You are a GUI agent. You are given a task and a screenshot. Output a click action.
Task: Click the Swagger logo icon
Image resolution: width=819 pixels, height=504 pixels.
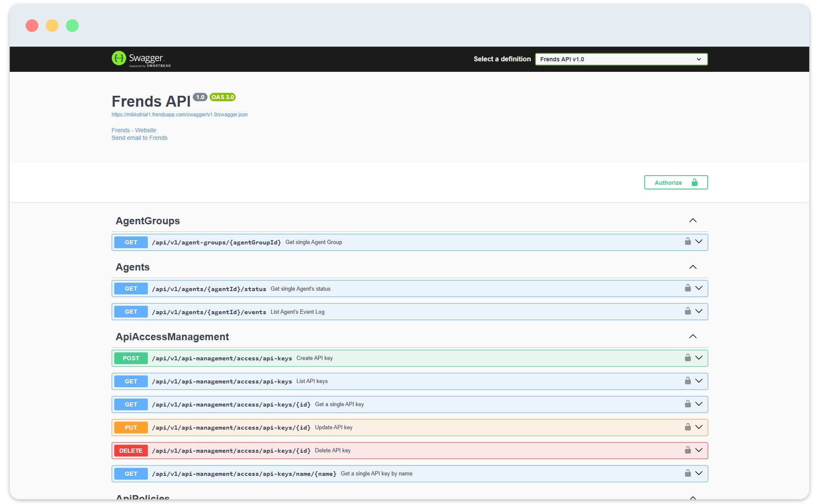click(119, 58)
